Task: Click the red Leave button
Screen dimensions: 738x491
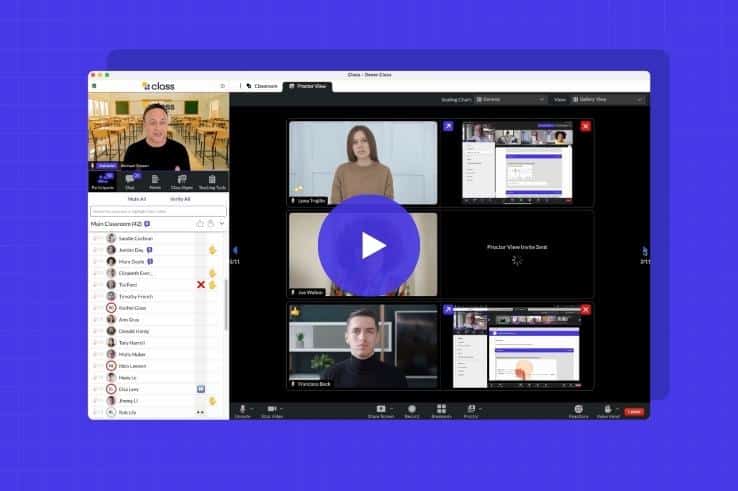Action: click(633, 411)
